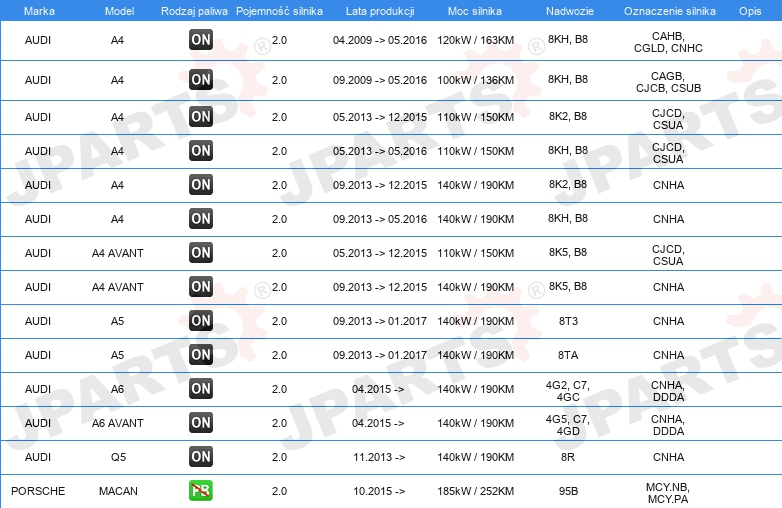Image resolution: width=782 pixels, height=508 pixels.
Task: Click body code 8TA
Action: [568, 355]
